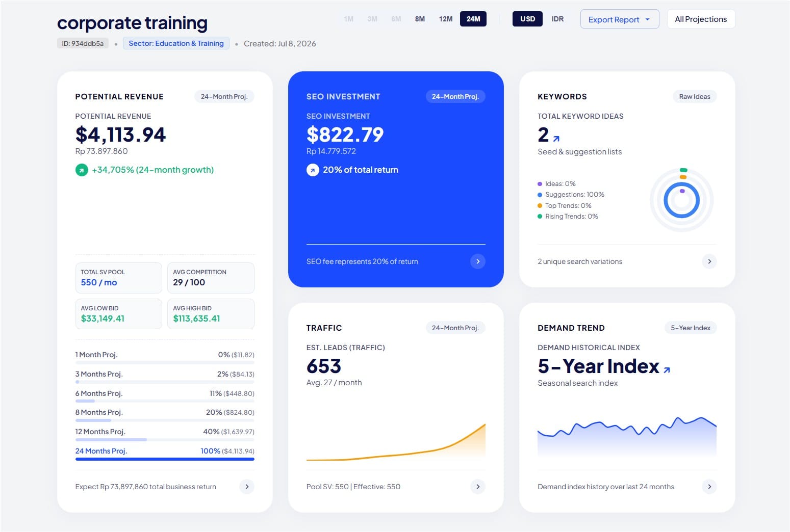Select the 12 Months Proj. row
This screenshot has width=790, height=532.
[x=165, y=434]
